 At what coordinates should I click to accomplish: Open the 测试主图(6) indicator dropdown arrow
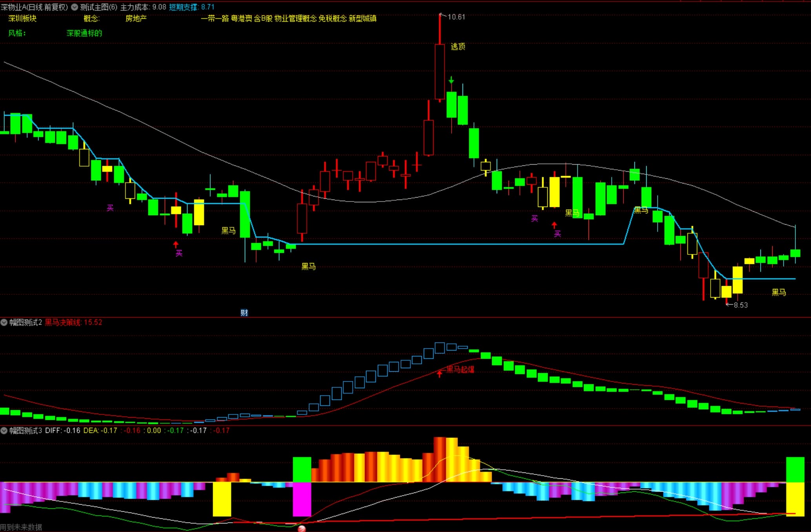pos(75,7)
